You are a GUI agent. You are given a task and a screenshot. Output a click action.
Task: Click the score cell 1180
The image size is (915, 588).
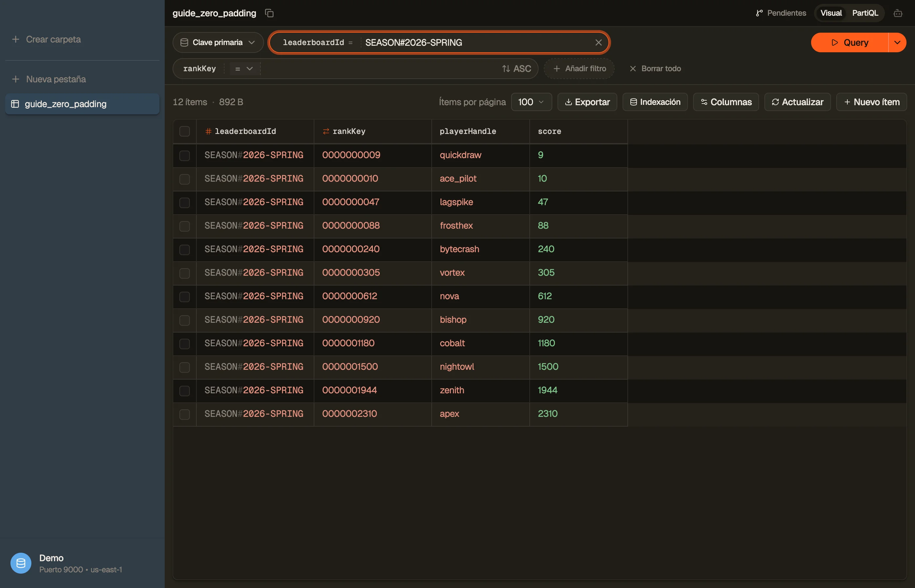pyautogui.click(x=578, y=343)
